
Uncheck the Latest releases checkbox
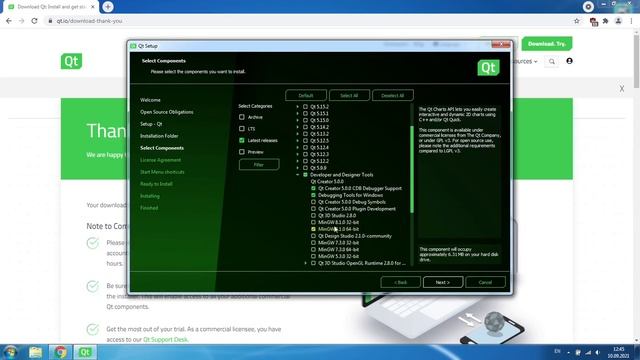point(242,140)
